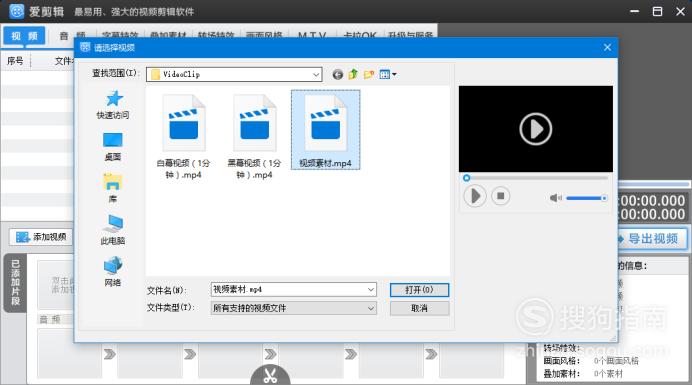The image size is (692, 385).
Task: Click large play button in preview
Action: point(536,129)
